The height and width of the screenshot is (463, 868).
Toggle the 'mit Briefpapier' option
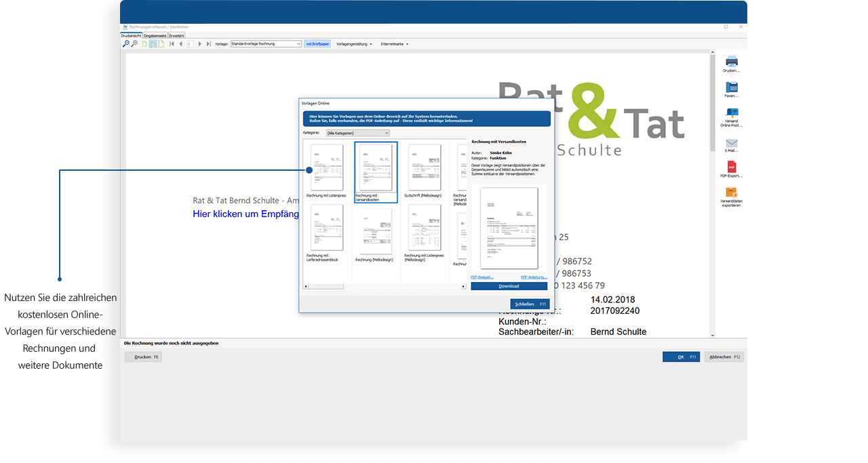click(x=317, y=44)
